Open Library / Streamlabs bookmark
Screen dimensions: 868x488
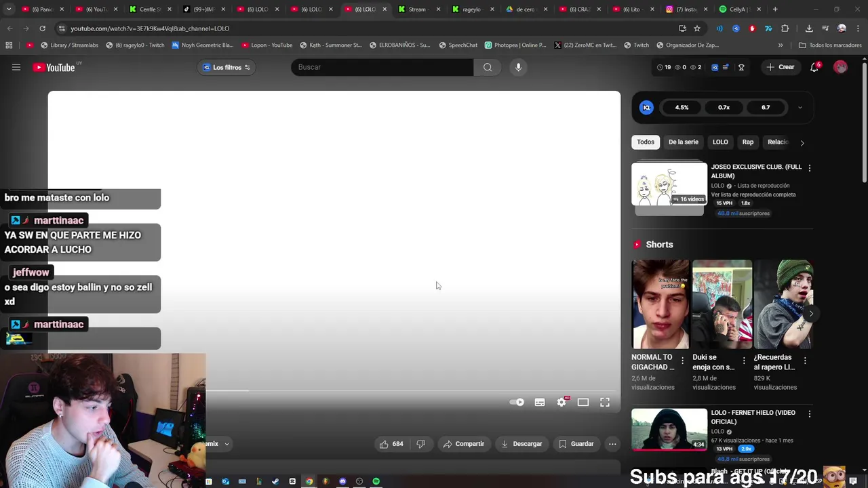click(x=69, y=45)
